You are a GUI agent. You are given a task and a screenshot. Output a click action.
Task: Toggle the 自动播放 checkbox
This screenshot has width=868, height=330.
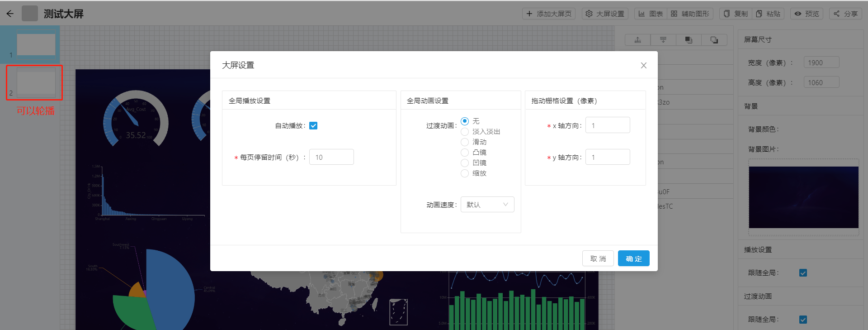[313, 126]
